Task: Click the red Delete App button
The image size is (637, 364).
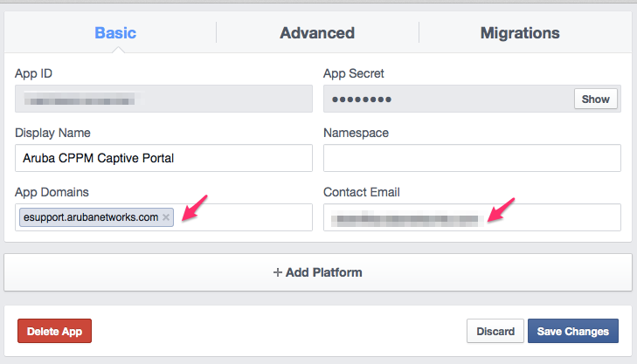Action: [54, 331]
